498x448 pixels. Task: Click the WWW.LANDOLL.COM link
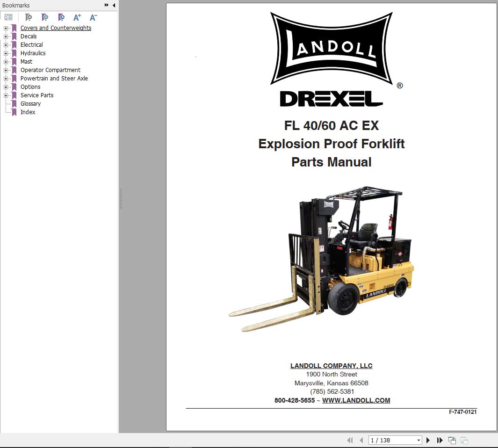356,400
